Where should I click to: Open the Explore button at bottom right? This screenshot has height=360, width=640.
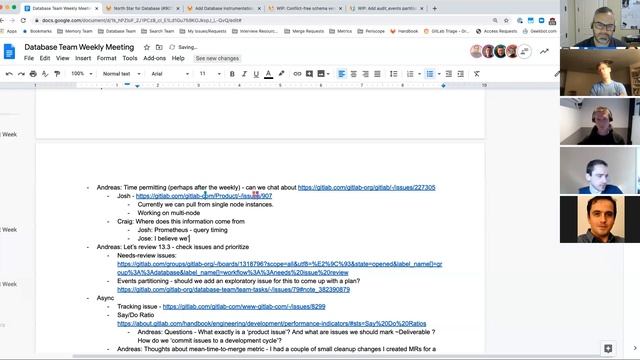608,348
